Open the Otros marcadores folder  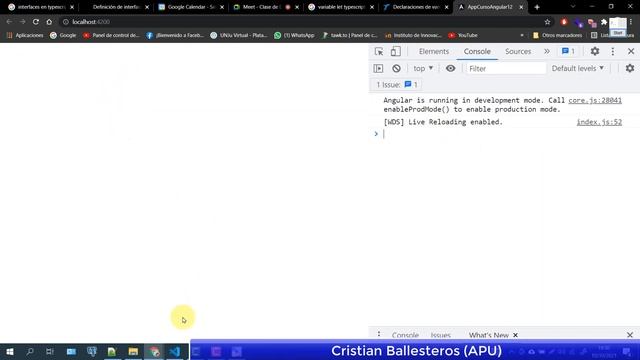558,36
